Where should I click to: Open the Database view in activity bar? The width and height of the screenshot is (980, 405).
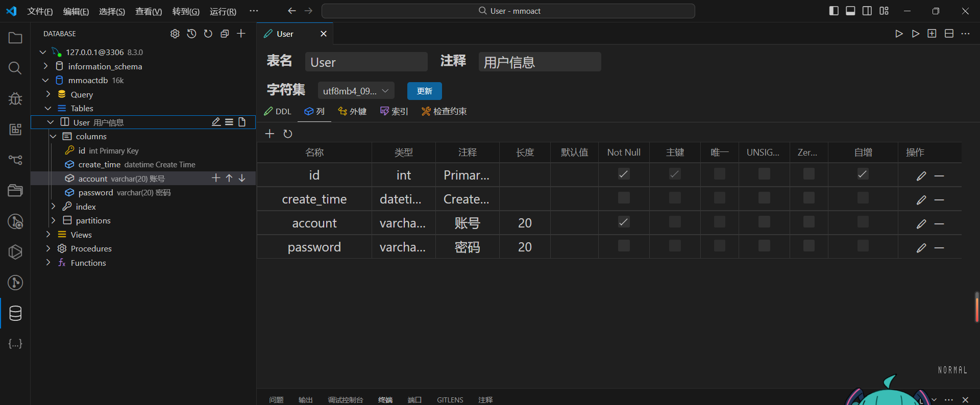(15, 313)
